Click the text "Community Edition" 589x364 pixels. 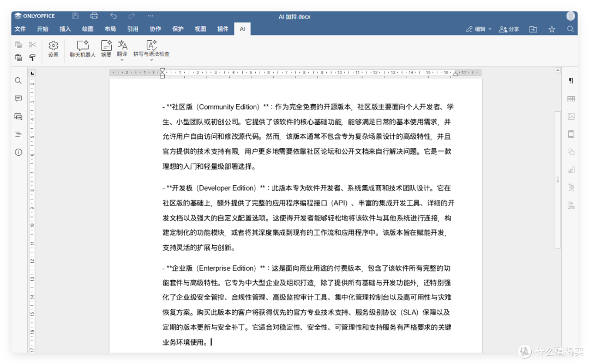pos(229,107)
